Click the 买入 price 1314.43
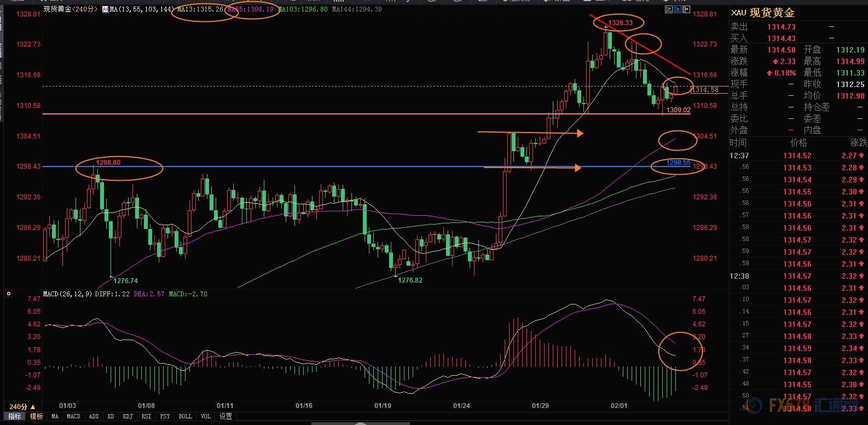This screenshot has width=868, height=425. [781, 38]
